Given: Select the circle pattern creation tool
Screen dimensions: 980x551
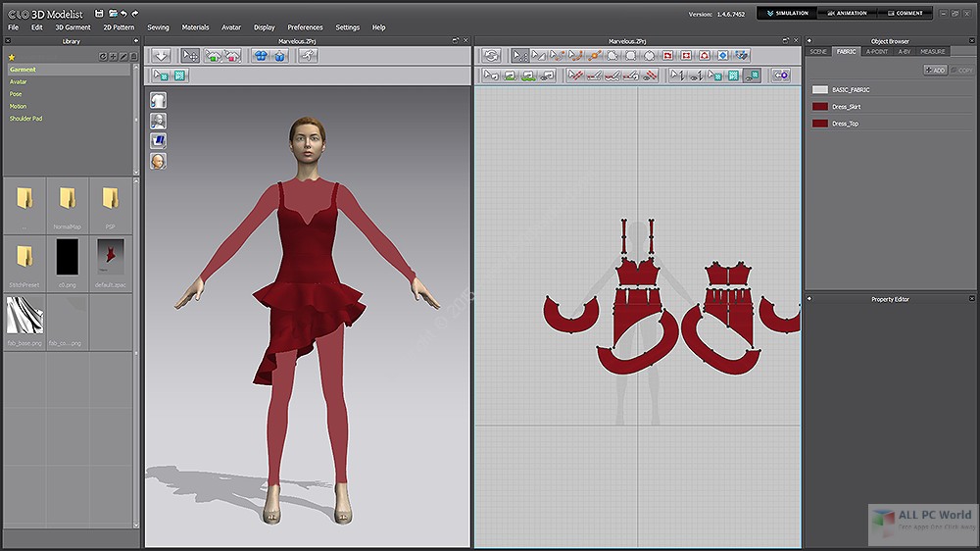Looking at the screenshot, I should (x=650, y=56).
